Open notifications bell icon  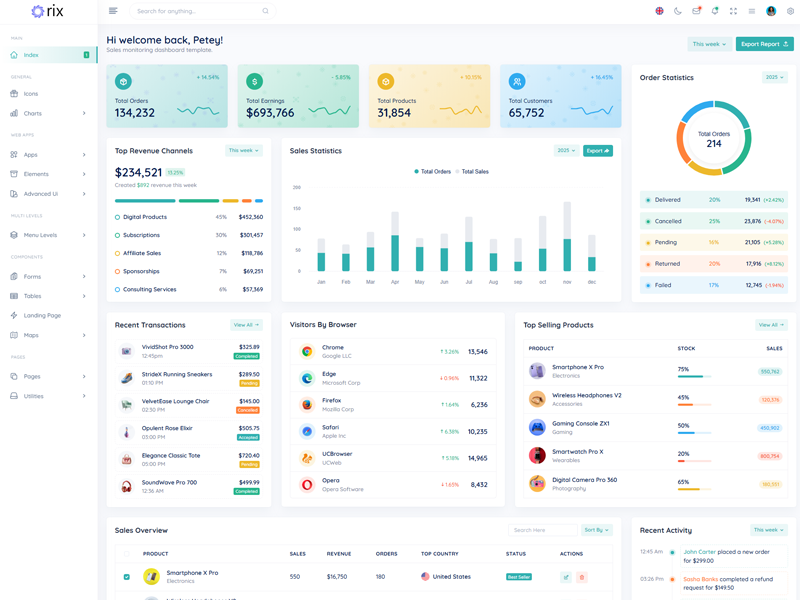715,11
